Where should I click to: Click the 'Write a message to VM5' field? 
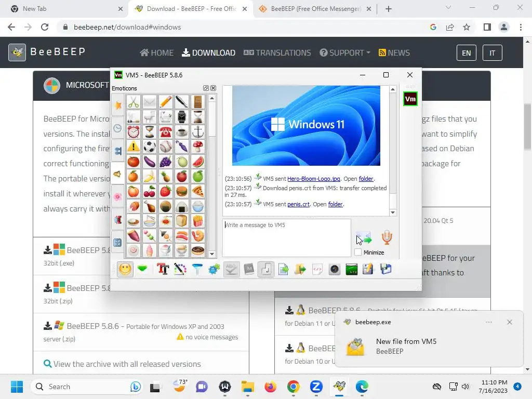coord(287,238)
